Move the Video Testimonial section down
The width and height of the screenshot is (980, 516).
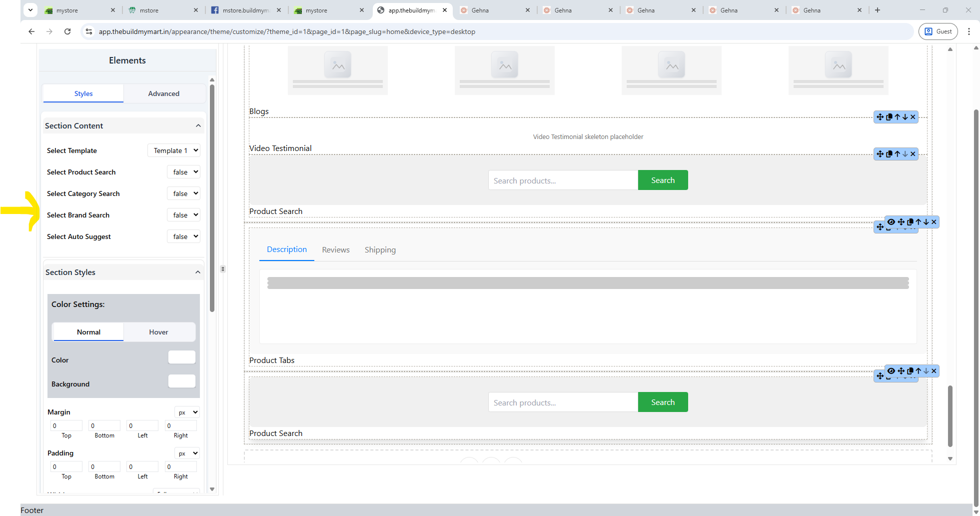[x=905, y=117]
